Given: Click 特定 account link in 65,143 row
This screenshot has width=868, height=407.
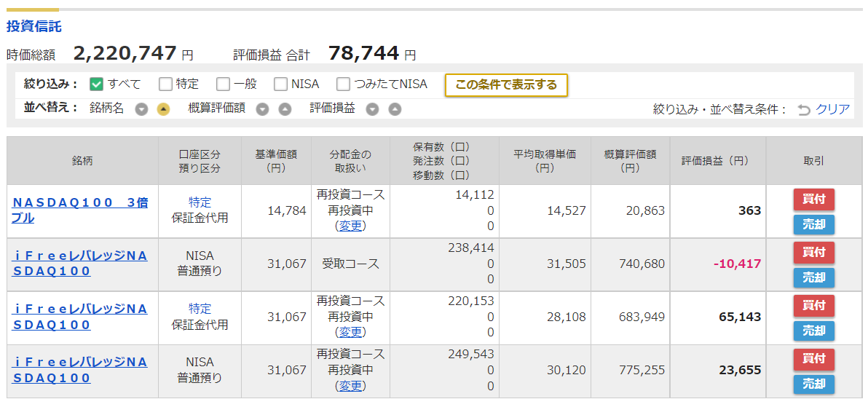Looking at the screenshot, I should click(200, 309).
